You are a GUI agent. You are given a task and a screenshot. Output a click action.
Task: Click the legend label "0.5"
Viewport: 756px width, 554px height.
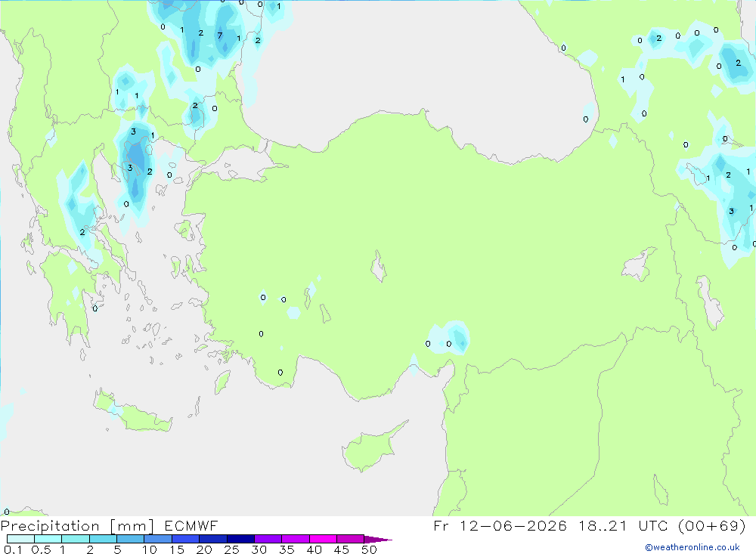(41, 549)
